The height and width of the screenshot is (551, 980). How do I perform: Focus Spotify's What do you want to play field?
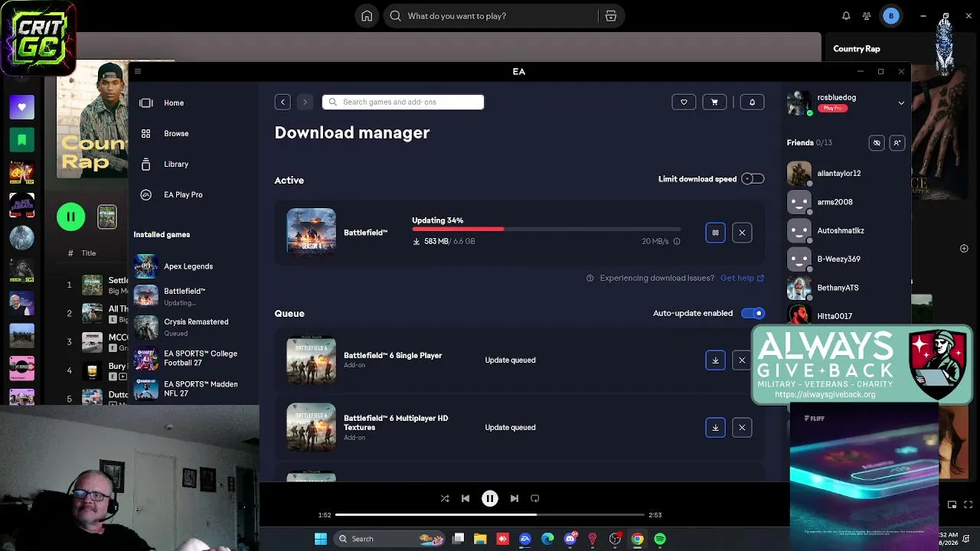click(492, 16)
